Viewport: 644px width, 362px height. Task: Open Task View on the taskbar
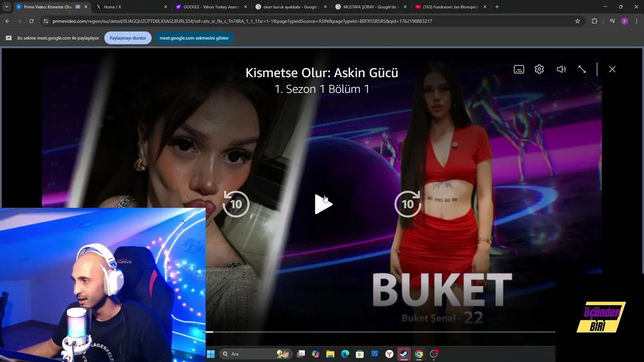point(301,354)
